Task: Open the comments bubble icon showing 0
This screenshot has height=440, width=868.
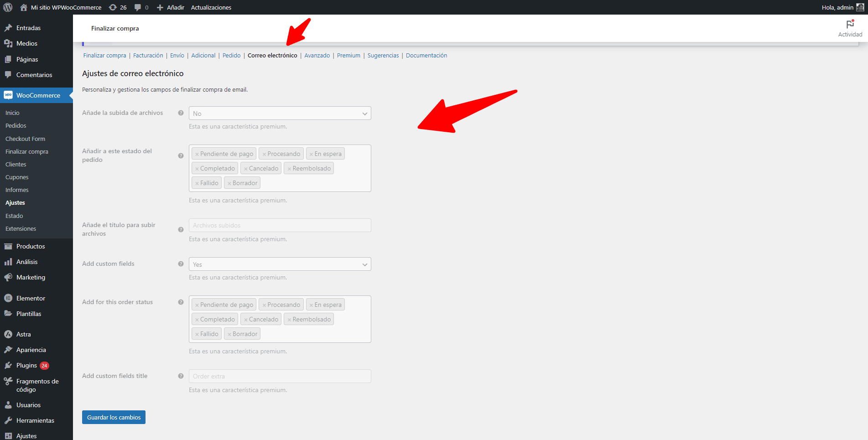Action: pos(138,7)
